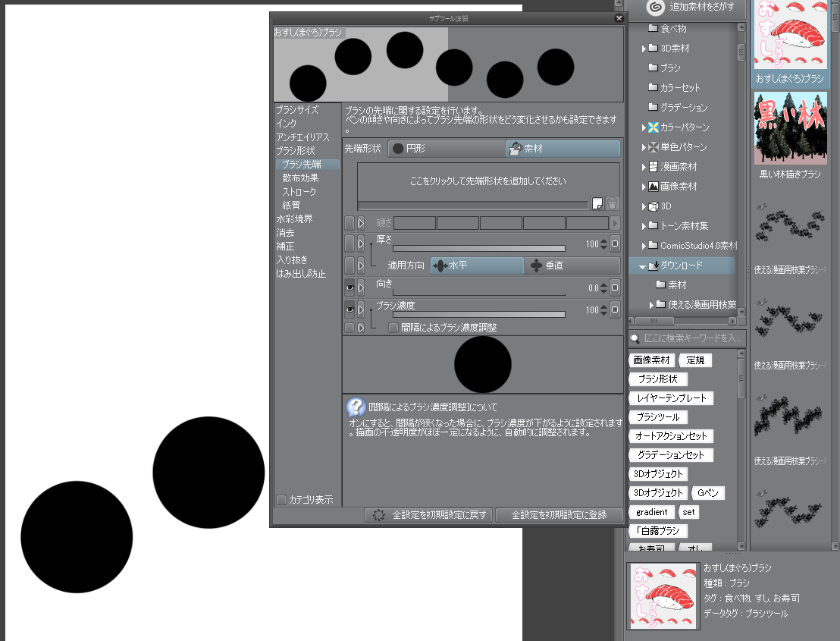Click the tip shape area to add material

point(488,181)
